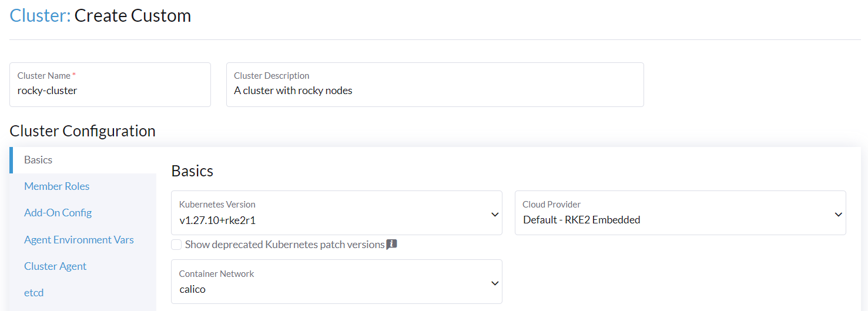Open the dropdown showing v1.27.10+rke2r1

tap(329, 220)
